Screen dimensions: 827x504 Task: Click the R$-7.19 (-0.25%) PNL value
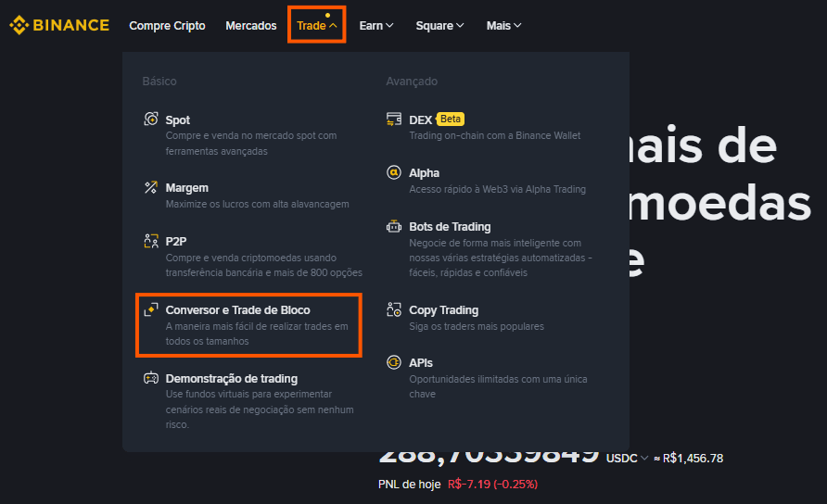(x=492, y=484)
